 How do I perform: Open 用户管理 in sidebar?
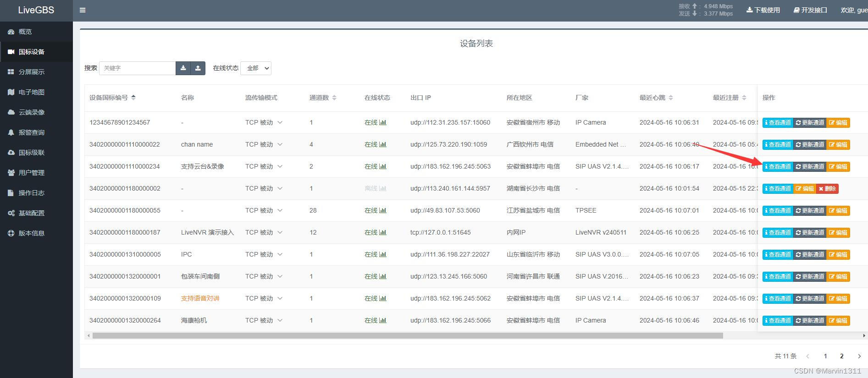(x=36, y=173)
